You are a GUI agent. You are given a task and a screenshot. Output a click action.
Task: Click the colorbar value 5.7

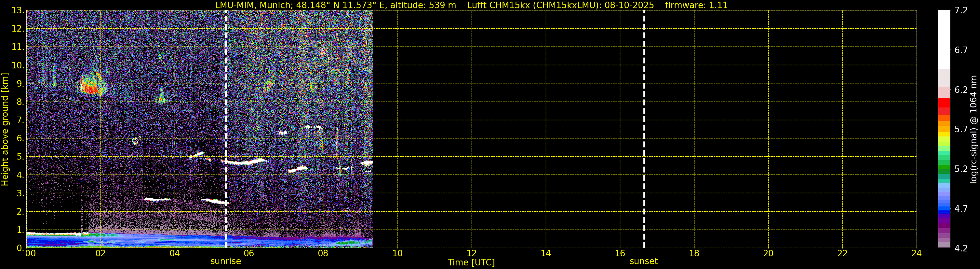pos(961,130)
